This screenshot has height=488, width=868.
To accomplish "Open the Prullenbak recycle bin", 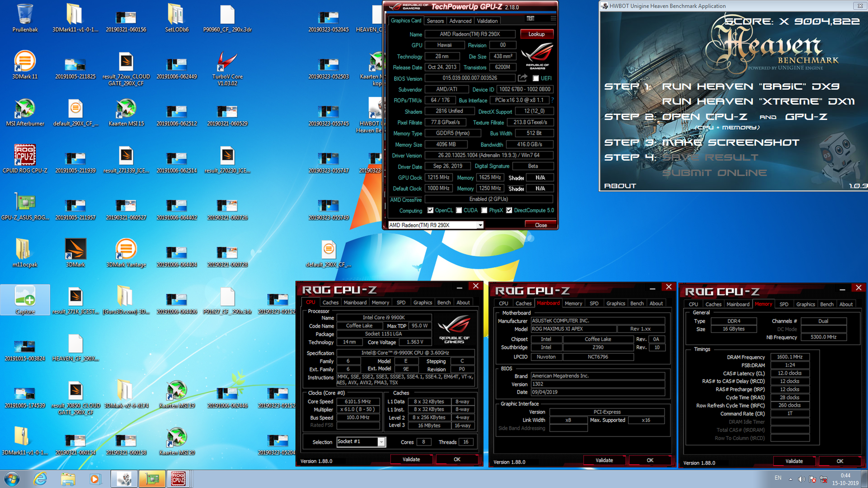I will click(x=25, y=18).
